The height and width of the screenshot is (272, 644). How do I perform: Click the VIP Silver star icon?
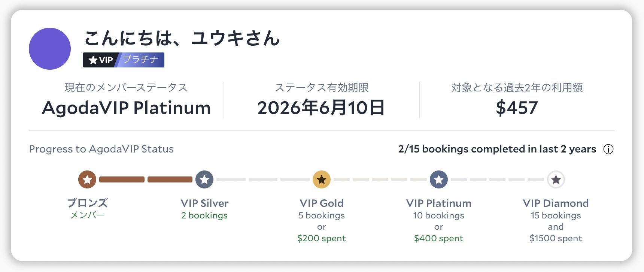(204, 179)
